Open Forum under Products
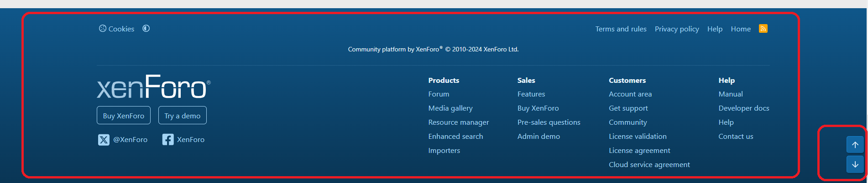The image size is (868, 183). 439,94
